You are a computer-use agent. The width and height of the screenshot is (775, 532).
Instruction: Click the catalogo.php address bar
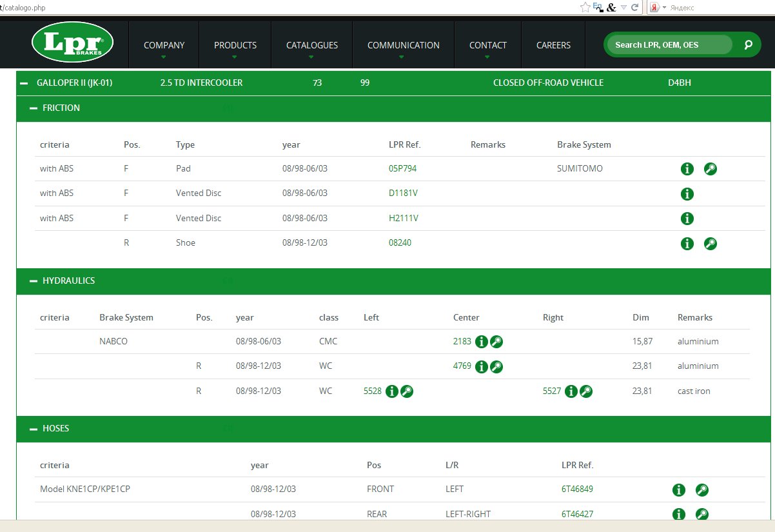[x=290, y=7]
